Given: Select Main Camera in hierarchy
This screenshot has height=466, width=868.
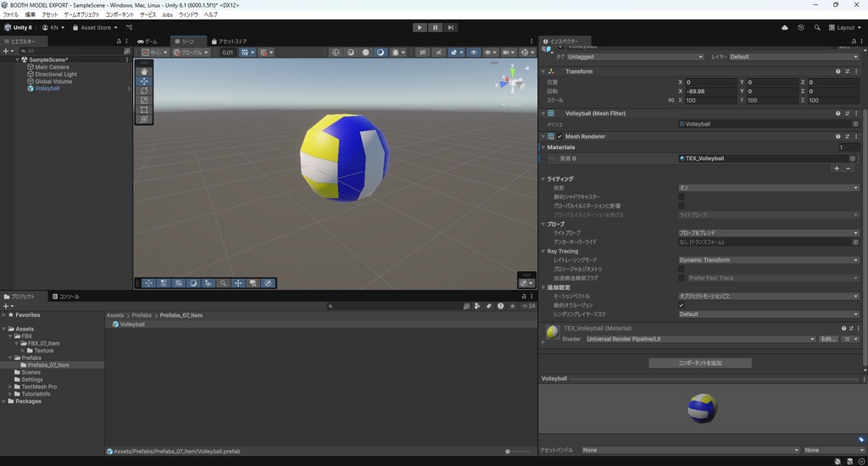Looking at the screenshot, I should pos(52,67).
